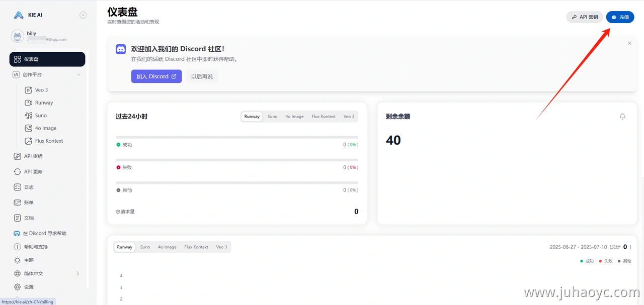The height and width of the screenshot is (305, 644).
Task: Select Flux Kontext tab in 过去24小时 card
Action: pos(324,117)
